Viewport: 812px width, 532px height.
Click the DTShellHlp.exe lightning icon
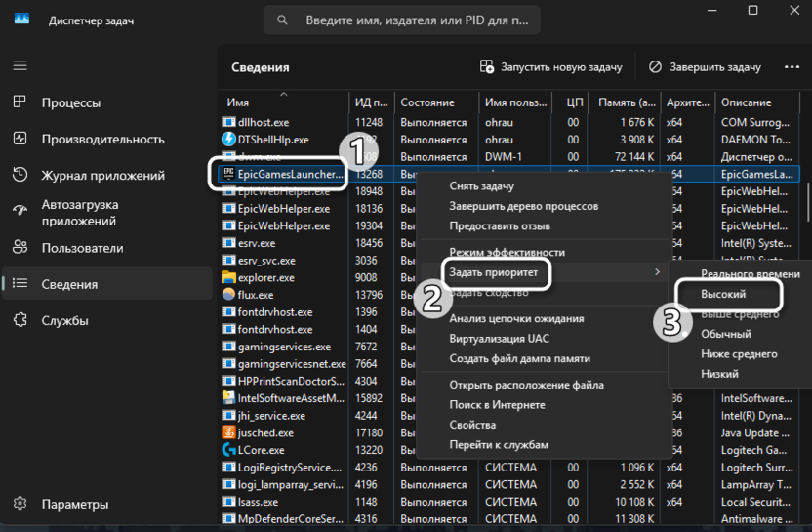(x=228, y=140)
